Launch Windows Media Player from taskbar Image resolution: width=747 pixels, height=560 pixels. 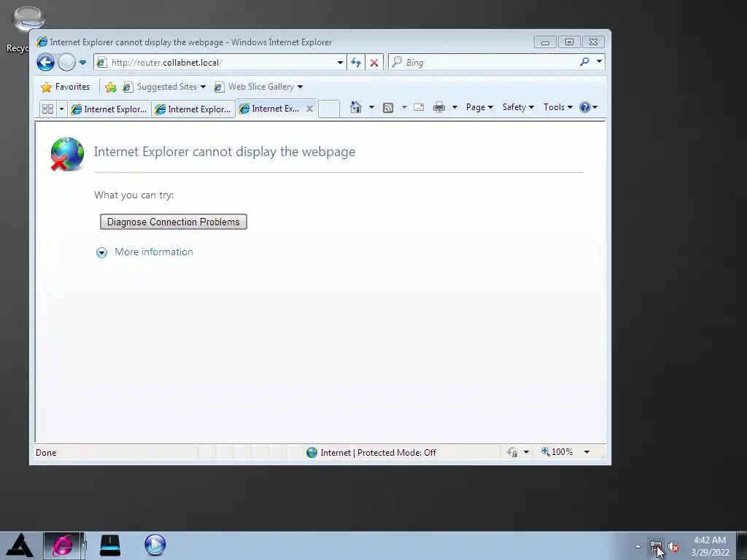tap(155, 545)
